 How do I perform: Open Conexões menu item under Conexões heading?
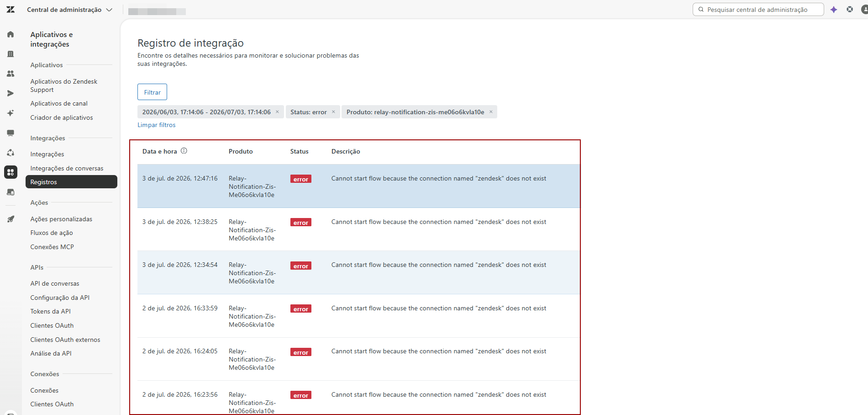tap(44, 390)
